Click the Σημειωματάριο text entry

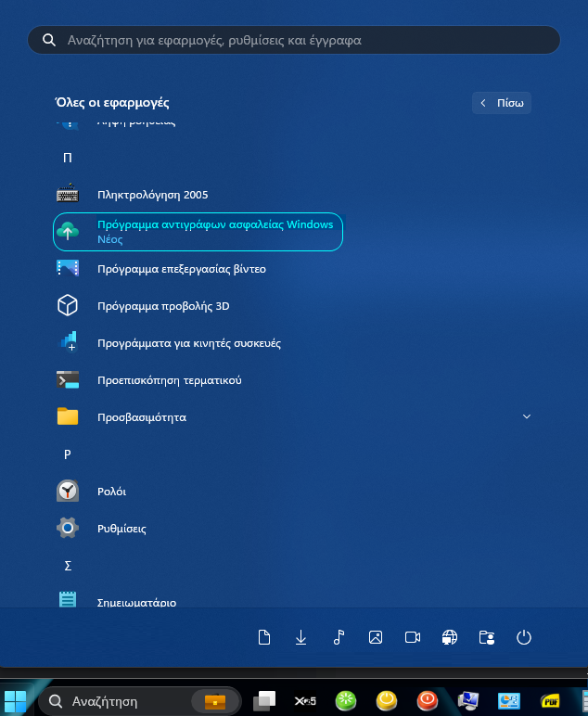point(136,602)
